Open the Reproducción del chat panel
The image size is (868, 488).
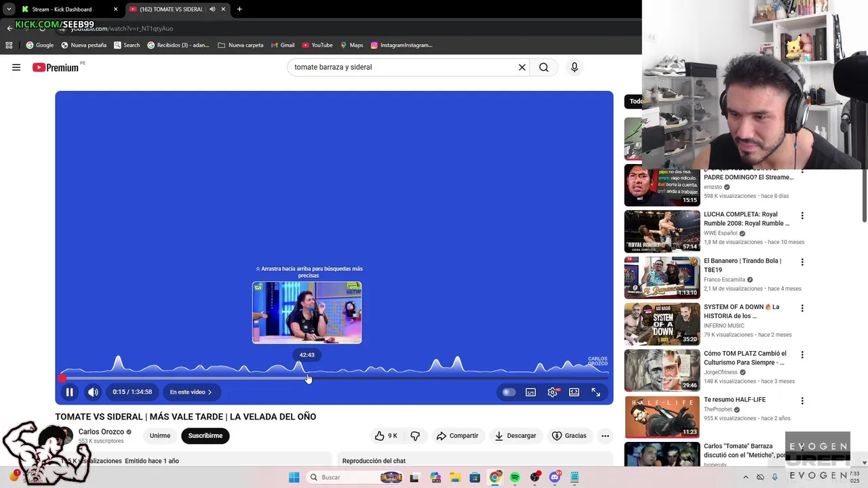click(x=374, y=461)
